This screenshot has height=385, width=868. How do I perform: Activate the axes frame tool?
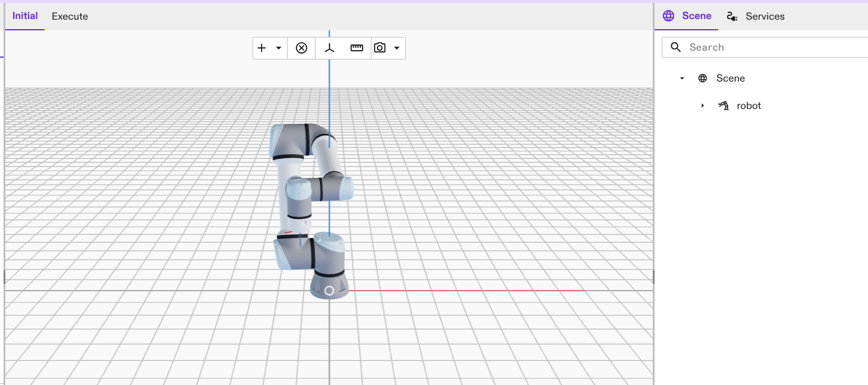tap(329, 48)
